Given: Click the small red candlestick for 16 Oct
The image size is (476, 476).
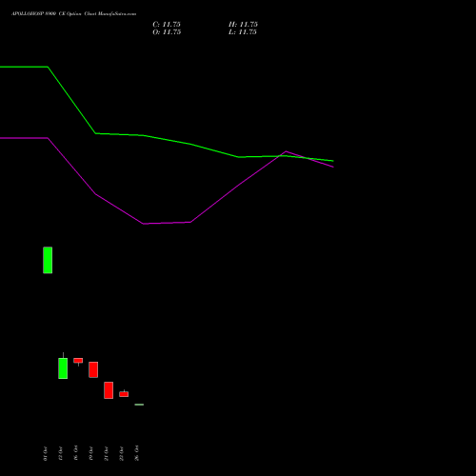Looking at the screenshot, I should (x=78, y=361).
